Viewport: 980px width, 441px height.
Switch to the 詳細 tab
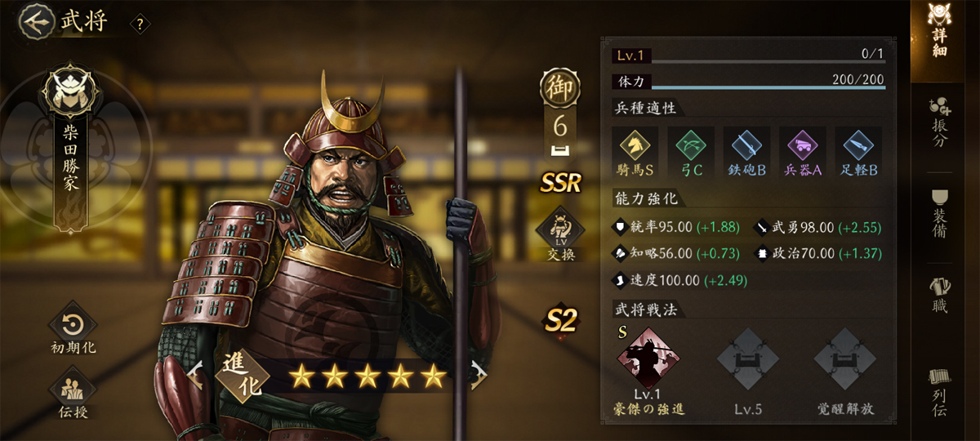(939, 33)
